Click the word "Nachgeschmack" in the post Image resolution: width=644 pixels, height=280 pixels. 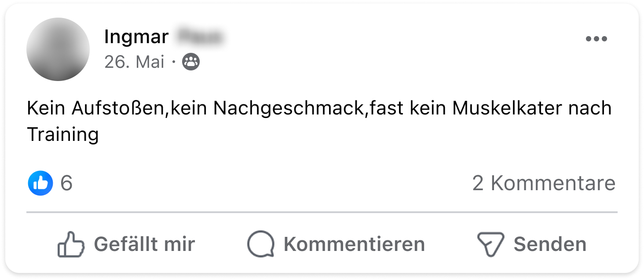point(289,109)
